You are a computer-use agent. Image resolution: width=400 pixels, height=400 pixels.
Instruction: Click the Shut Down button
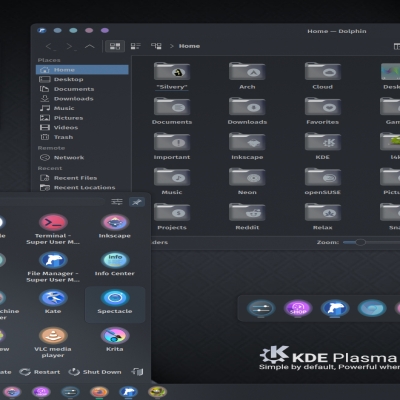95,372
